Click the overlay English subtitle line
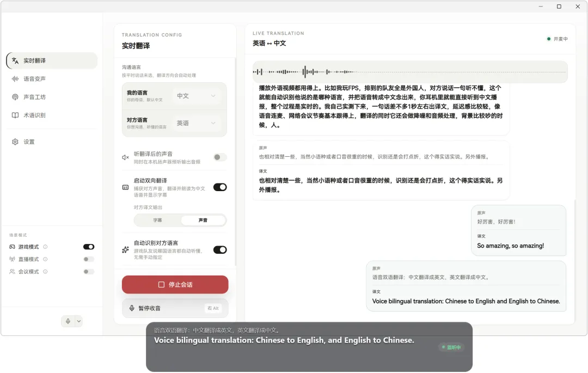Image resolution: width=588 pixels, height=373 pixels. tap(284, 340)
